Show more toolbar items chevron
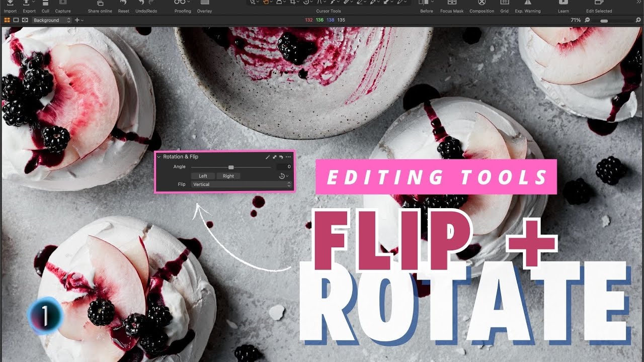Viewport: 644px width, 362px height. point(638,3)
